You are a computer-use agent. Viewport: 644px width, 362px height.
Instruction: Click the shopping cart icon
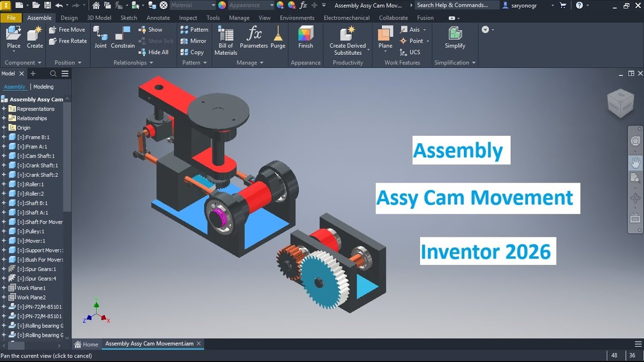562,6
